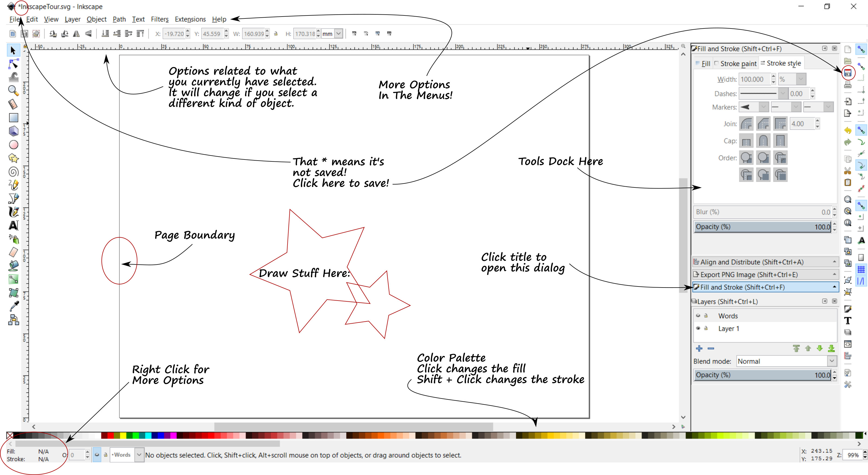Click the Layers panel add button

point(700,348)
